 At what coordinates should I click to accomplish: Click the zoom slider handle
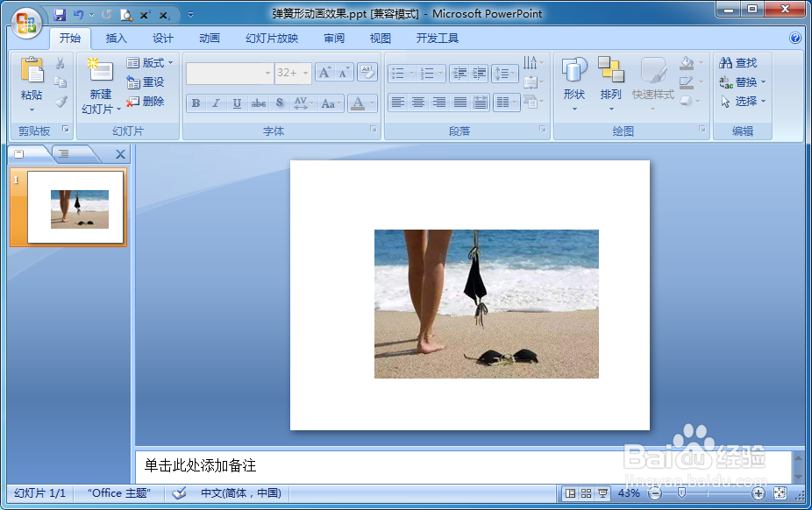pos(681,493)
